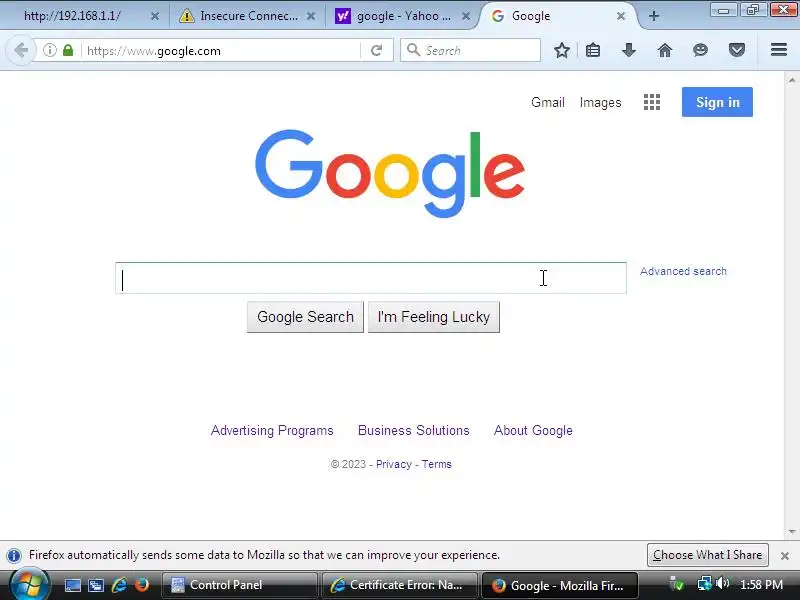
Task: Click the green padlock security icon
Action: [68, 50]
